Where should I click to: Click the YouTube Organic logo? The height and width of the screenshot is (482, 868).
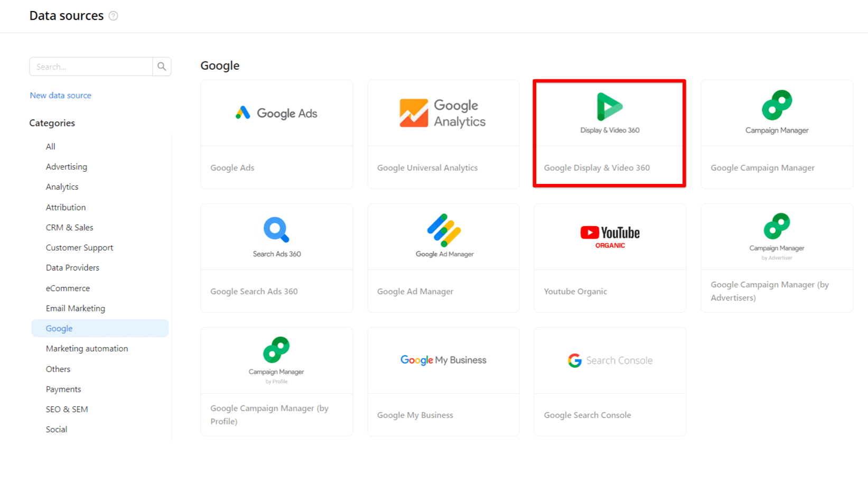pos(610,237)
